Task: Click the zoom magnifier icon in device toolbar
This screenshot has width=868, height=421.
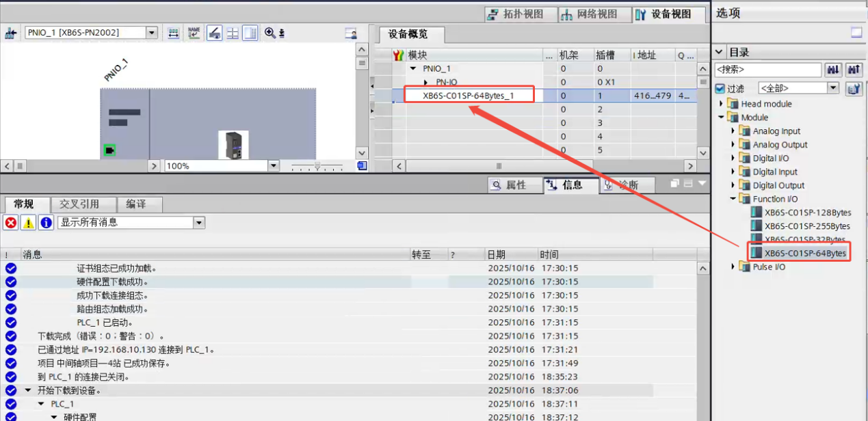Action: 269,33
